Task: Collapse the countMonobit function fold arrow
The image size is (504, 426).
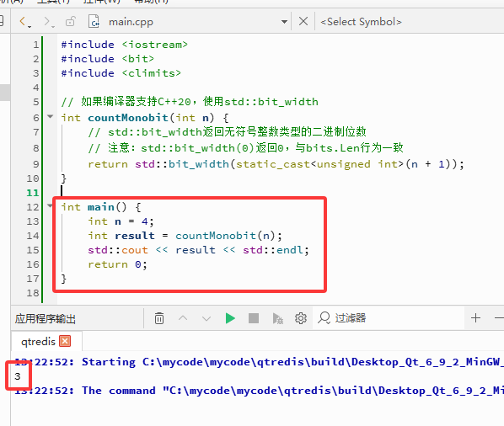Action: (x=50, y=116)
